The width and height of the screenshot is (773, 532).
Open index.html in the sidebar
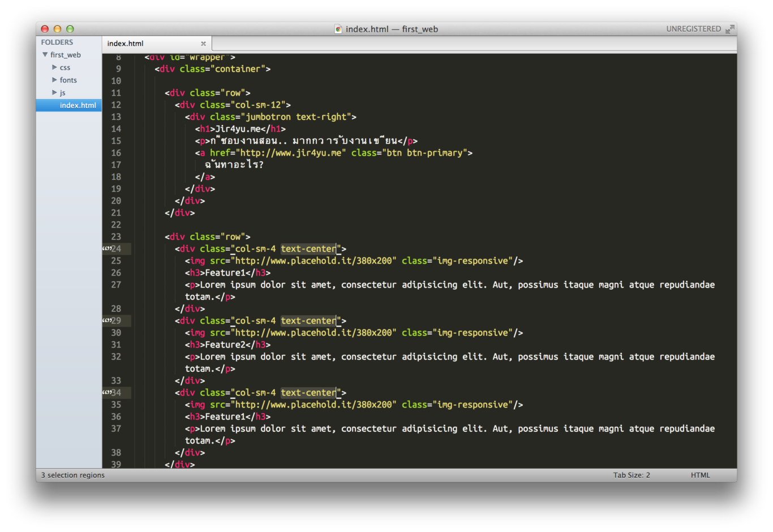[x=69, y=105]
